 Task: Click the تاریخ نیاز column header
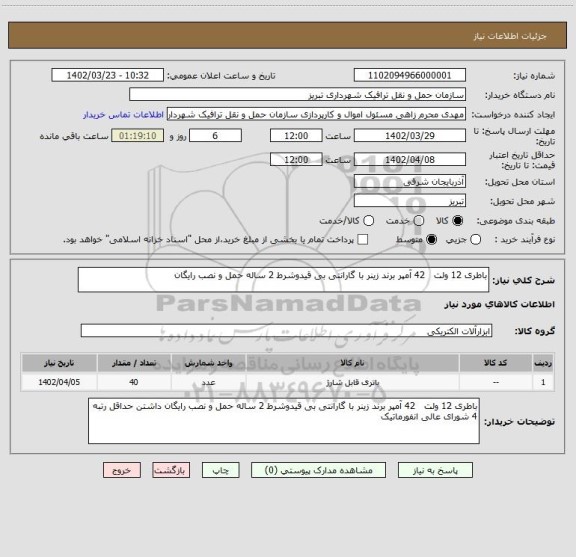pos(59,363)
